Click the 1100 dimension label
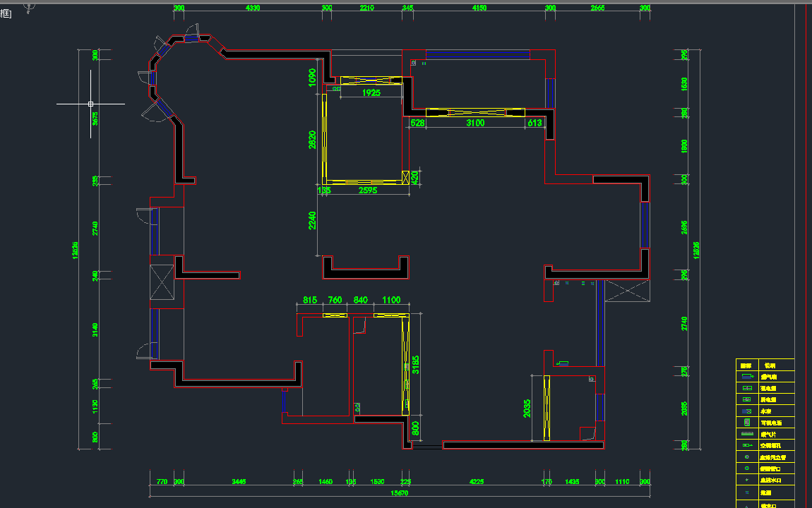The height and width of the screenshot is (508, 812). pyautogui.click(x=391, y=300)
